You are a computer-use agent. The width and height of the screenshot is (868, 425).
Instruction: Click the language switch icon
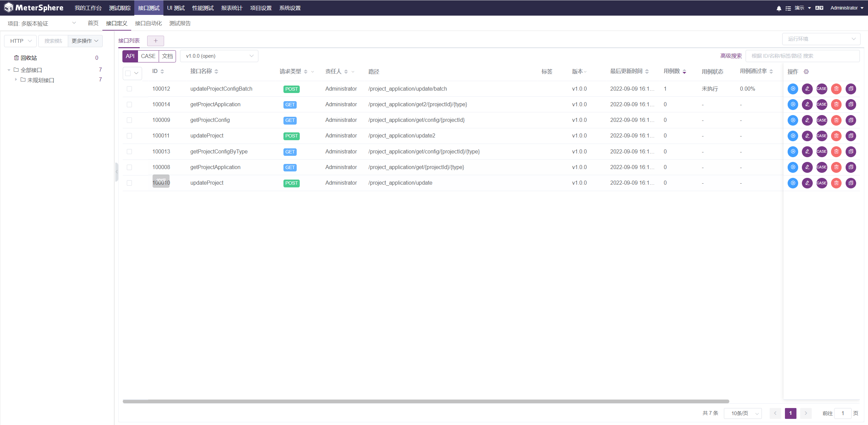(820, 8)
